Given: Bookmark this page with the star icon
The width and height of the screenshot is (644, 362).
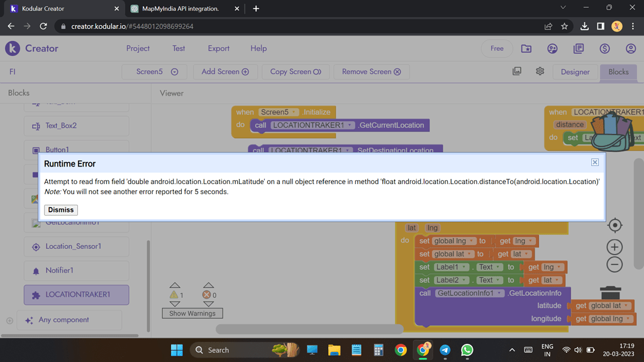Looking at the screenshot, I should [564, 26].
